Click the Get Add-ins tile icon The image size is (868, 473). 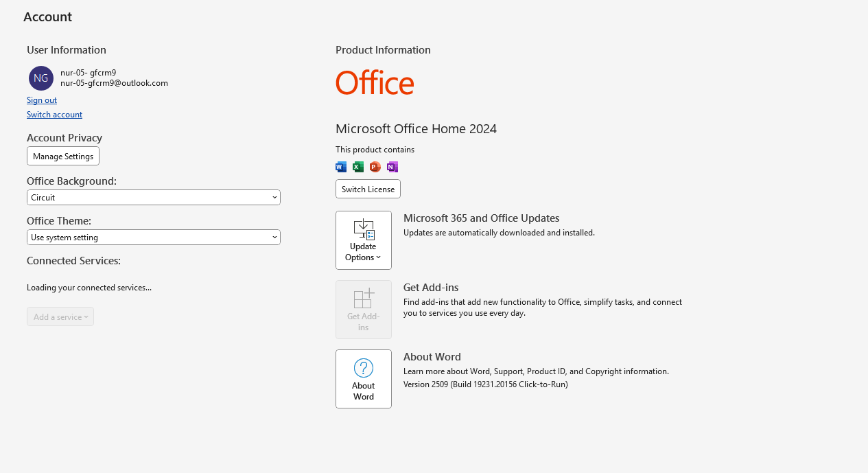[363, 299]
